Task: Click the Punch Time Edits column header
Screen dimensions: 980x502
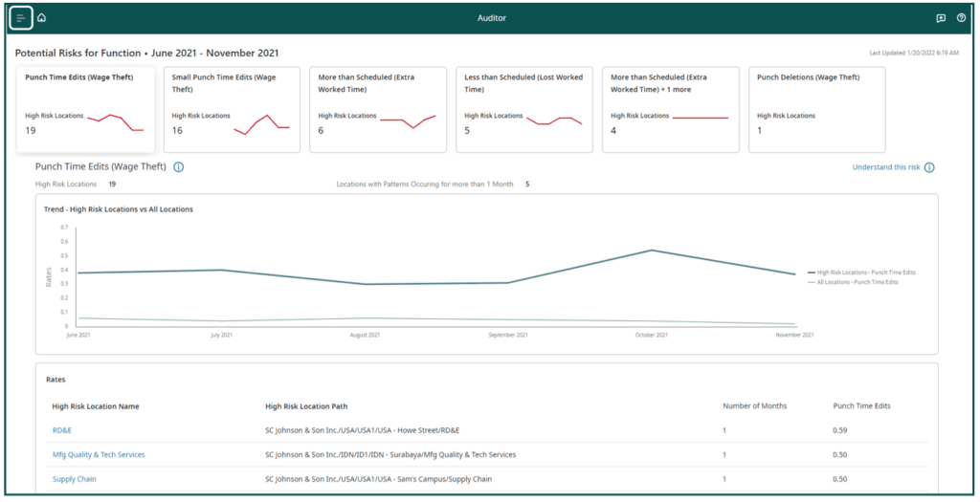Action: [x=861, y=405]
